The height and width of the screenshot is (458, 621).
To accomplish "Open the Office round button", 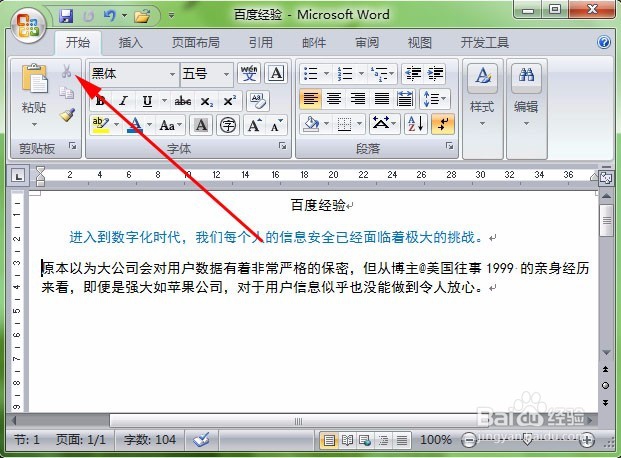I will [x=29, y=26].
